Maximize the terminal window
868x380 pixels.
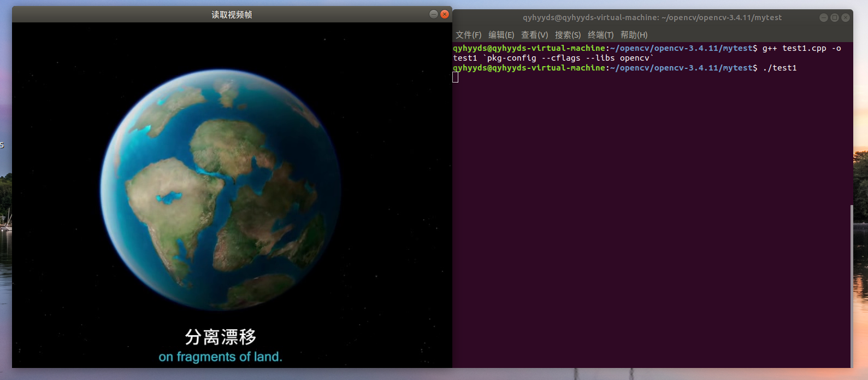pos(835,17)
